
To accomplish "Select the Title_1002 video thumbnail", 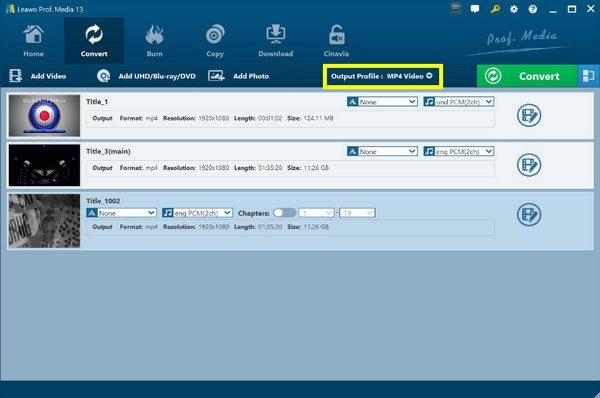I will [x=44, y=221].
